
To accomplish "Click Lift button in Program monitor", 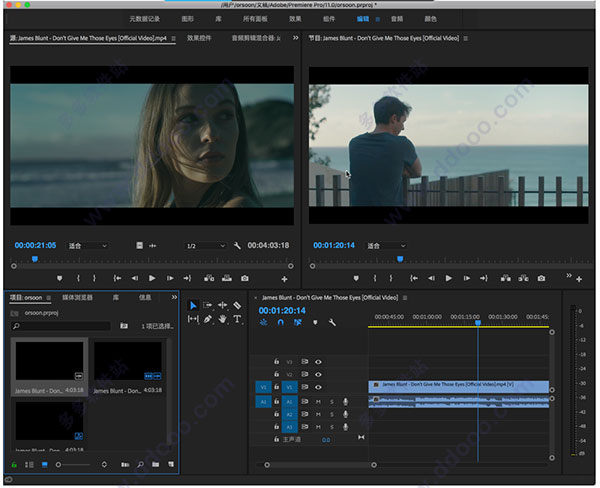I will 505,278.
